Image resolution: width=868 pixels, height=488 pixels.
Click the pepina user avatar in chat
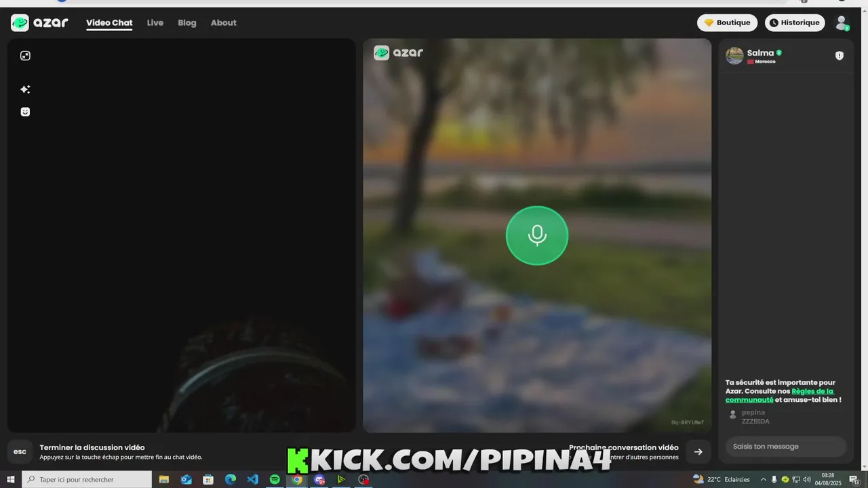(732, 414)
